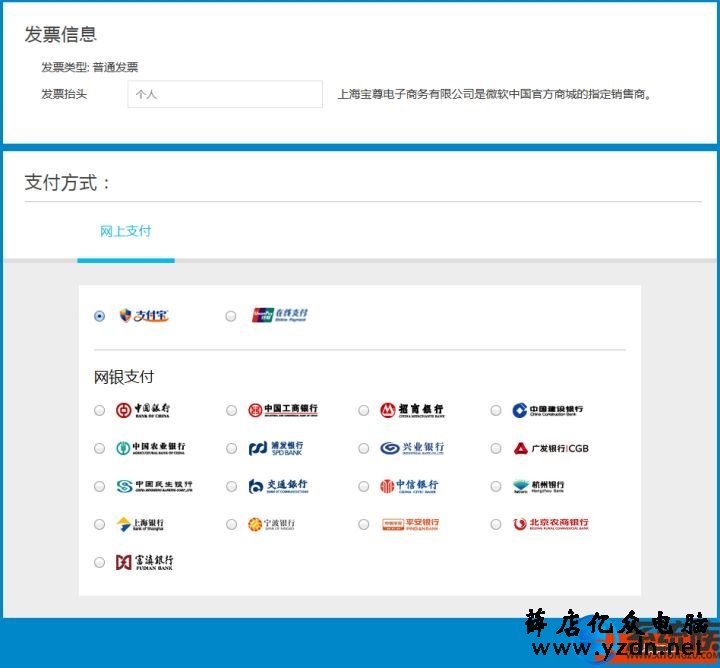Click the 富滇银行 Fudian Bank logo

point(145,562)
